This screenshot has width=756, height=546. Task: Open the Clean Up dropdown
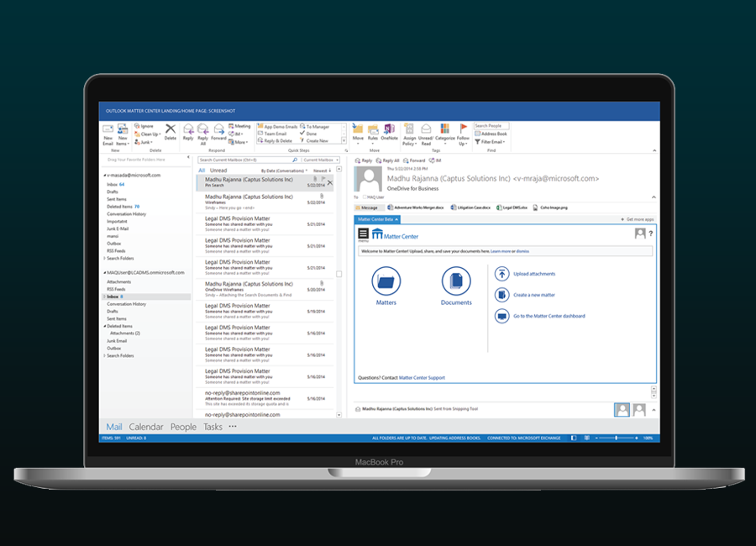point(148,134)
